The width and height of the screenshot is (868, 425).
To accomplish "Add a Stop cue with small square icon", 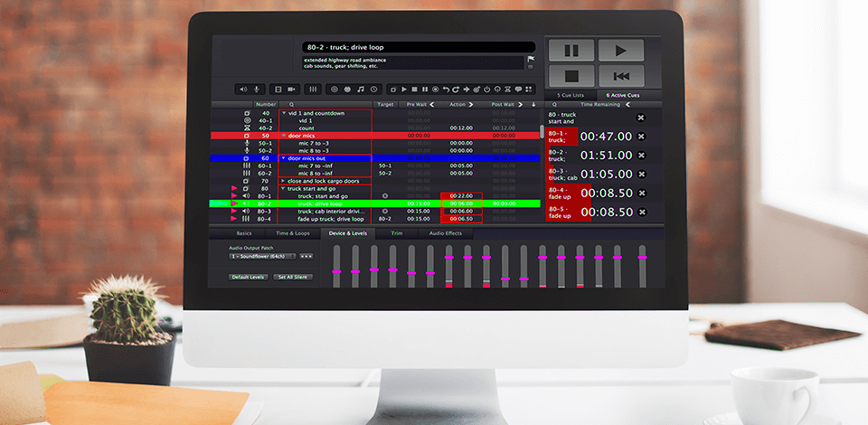I will coord(415,89).
